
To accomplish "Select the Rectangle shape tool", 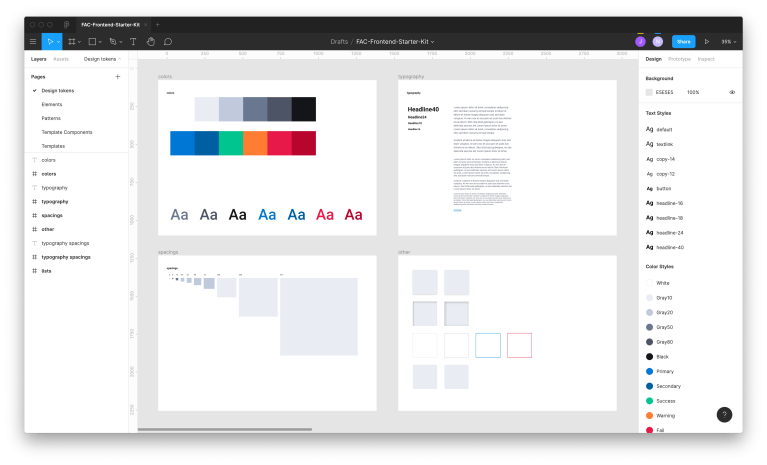I will pyautogui.click(x=92, y=42).
